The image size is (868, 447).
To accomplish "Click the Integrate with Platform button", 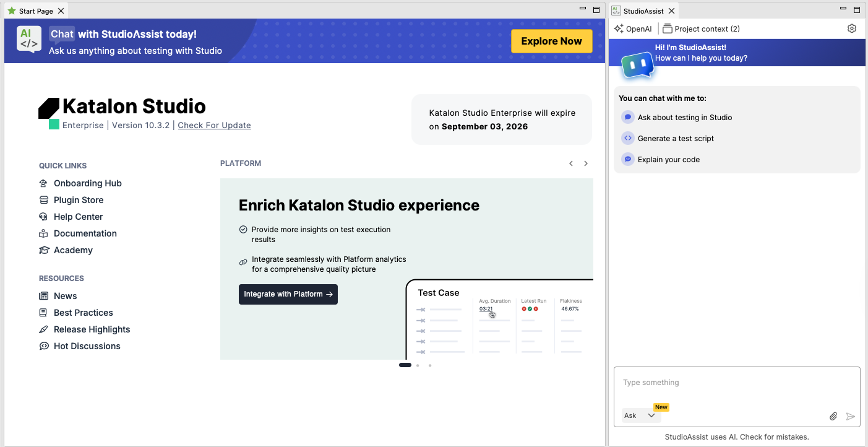I will click(x=288, y=294).
